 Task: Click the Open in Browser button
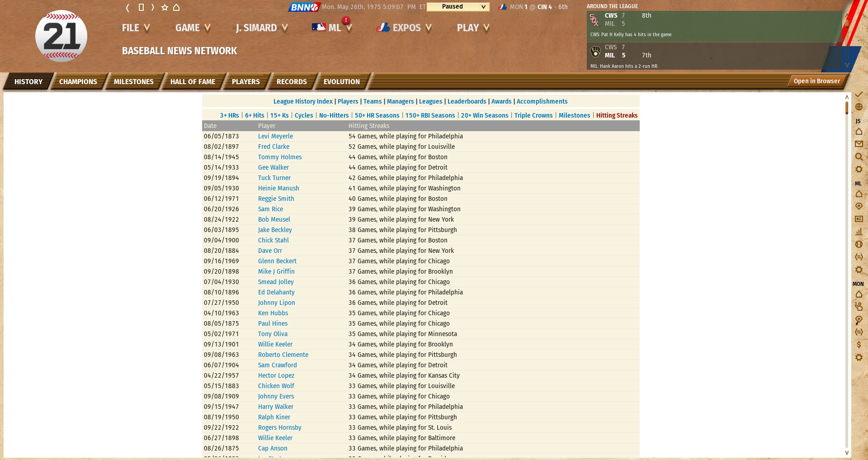click(816, 81)
